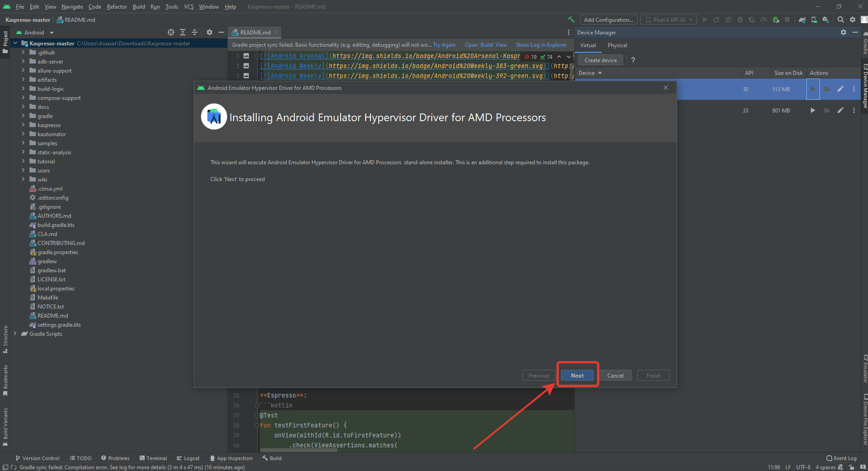This screenshot has width=868, height=471.
Task: Click the UTF-8 encoding in status bar
Action: pos(803,467)
